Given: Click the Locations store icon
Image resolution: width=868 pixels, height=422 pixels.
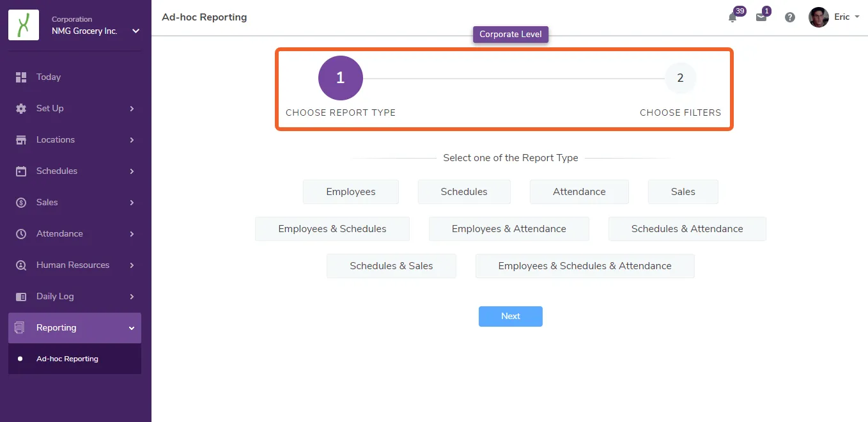Looking at the screenshot, I should tap(21, 140).
